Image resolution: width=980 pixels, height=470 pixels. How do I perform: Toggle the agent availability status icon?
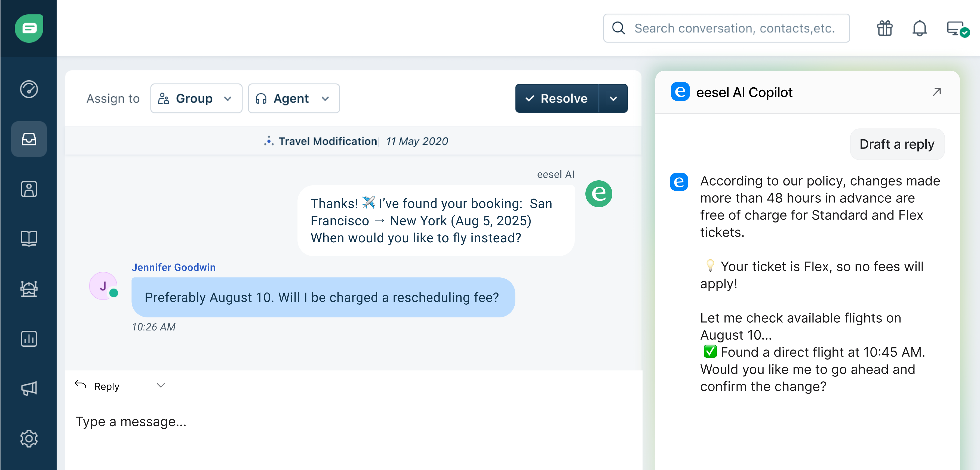point(956,29)
